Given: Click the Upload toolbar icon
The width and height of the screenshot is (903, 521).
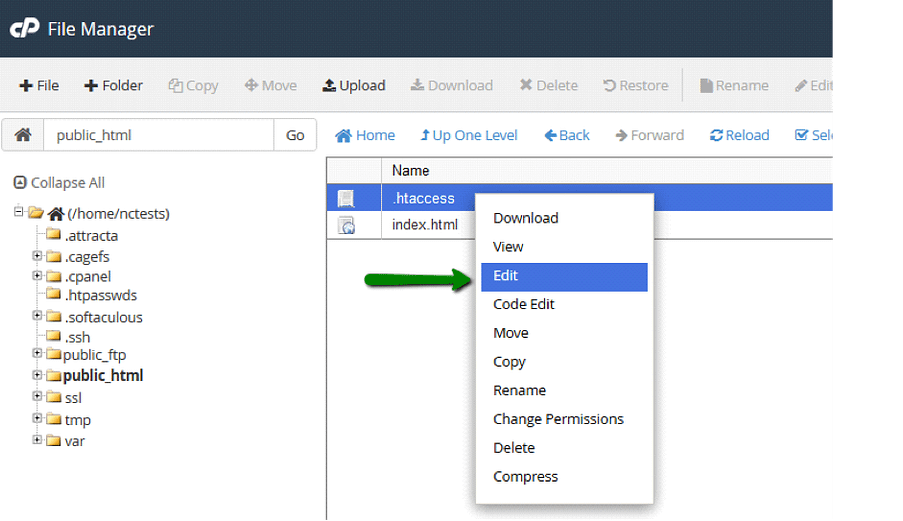Looking at the screenshot, I should click(329, 86).
